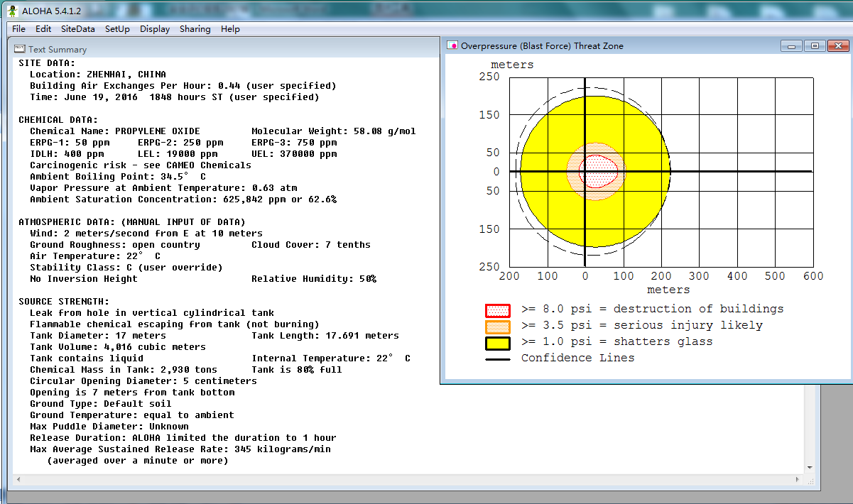Image resolution: width=853 pixels, height=504 pixels.
Task: Click the 'CHEMICAL DATA:' heading
Action: [x=58, y=119]
